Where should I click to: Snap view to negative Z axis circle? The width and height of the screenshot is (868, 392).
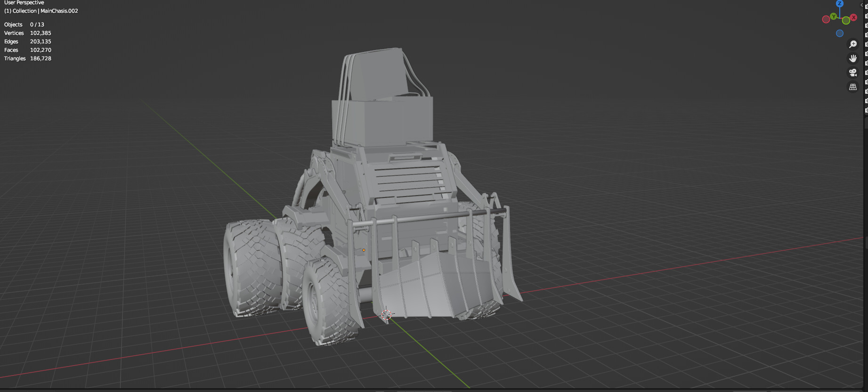tap(840, 33)
